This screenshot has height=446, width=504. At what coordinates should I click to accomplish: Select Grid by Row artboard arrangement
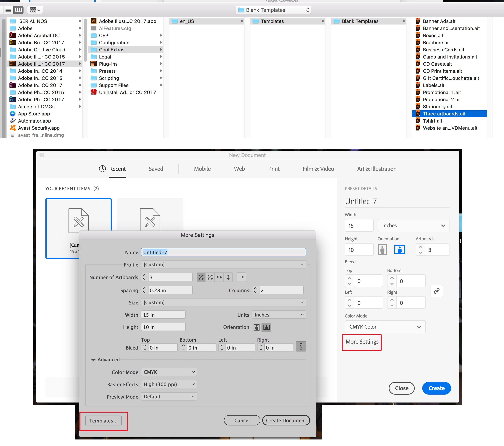(201, 277)
